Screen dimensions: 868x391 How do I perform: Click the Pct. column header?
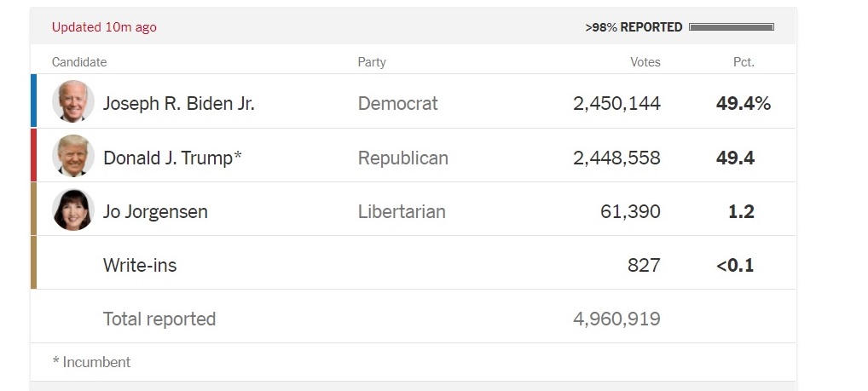[744, 62]
